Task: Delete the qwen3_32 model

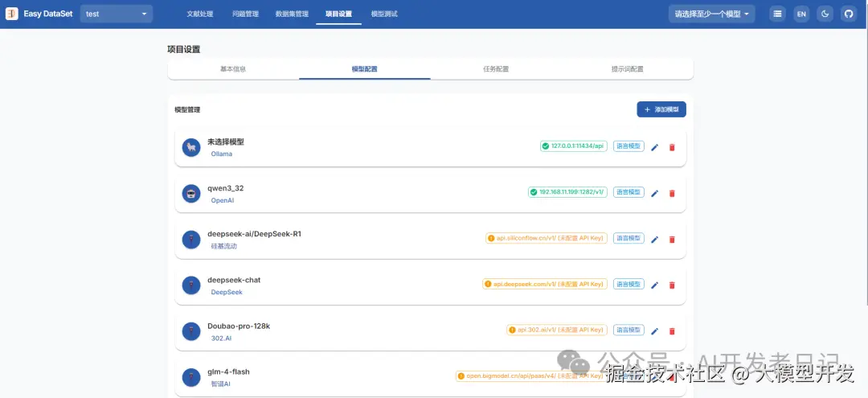Action: 672,193
